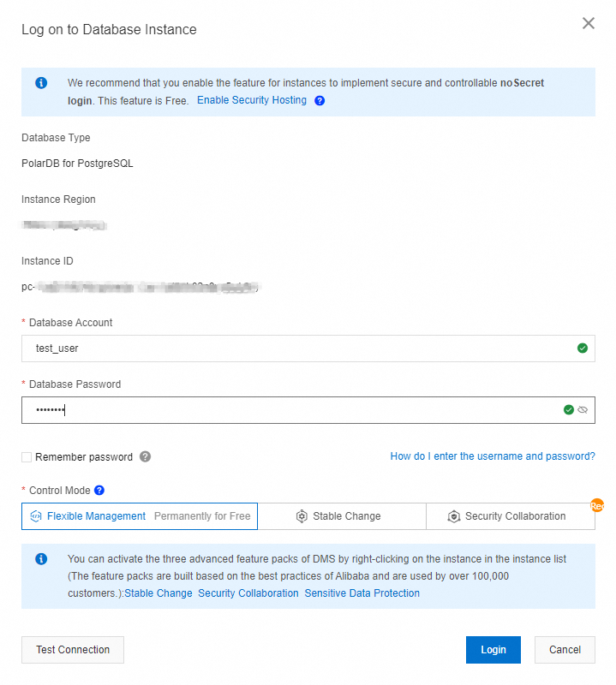This screenshot has height=685, width=616.
Task: Click the Flexible Management icon
Action: click(x=36, y=516)
